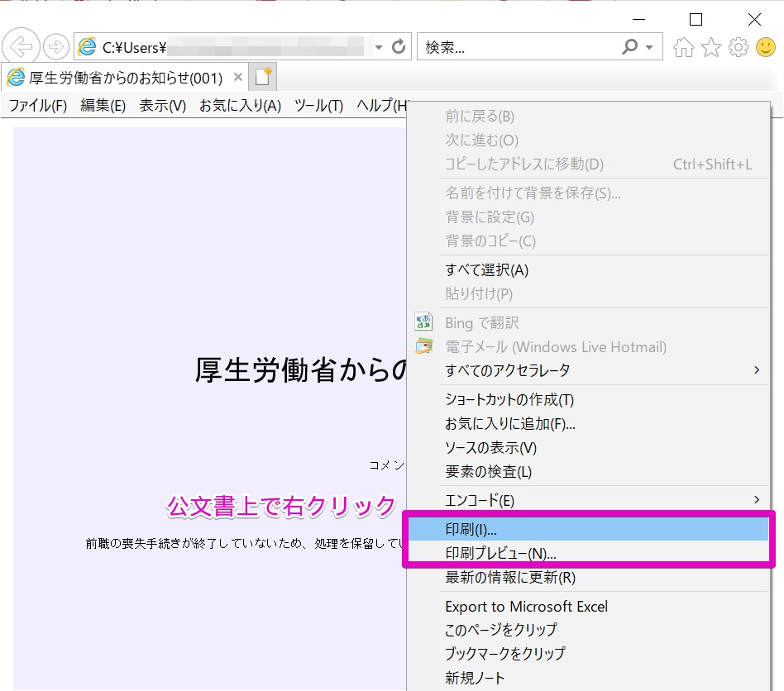Open the Home page icon
784x691 pixels.
[683, 47]
